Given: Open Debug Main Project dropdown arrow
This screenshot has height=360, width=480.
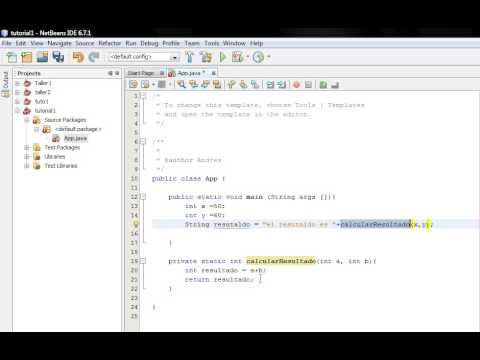Looking at the screenshot, I should click(248, 57).
